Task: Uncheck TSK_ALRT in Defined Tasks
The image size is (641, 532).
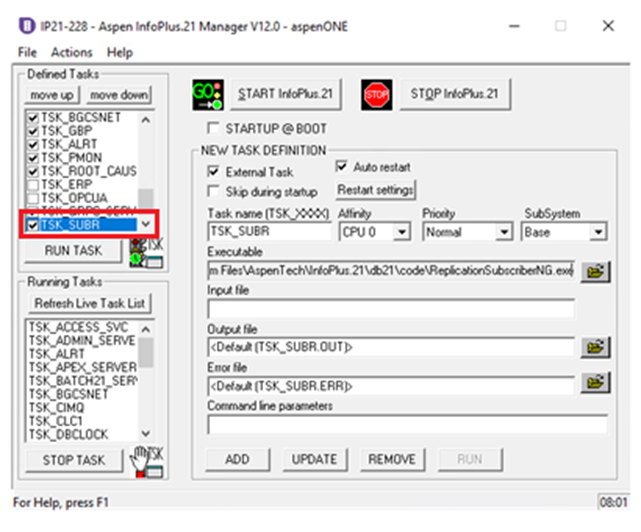Action: (33, 145)
